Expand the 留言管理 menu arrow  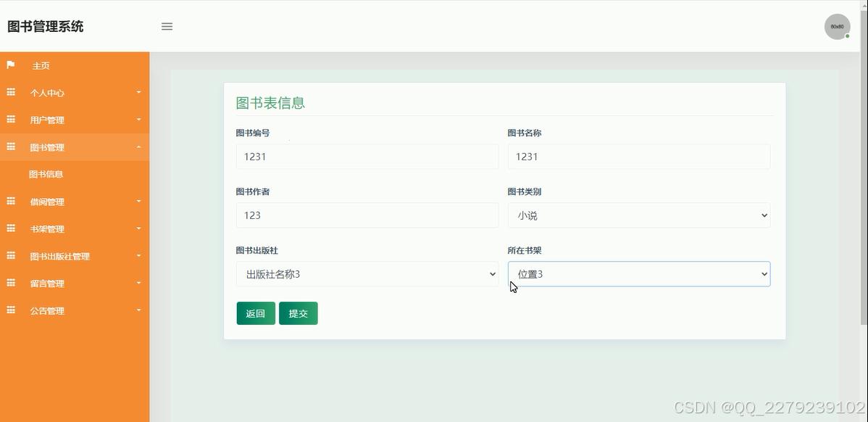pos(139,283)
